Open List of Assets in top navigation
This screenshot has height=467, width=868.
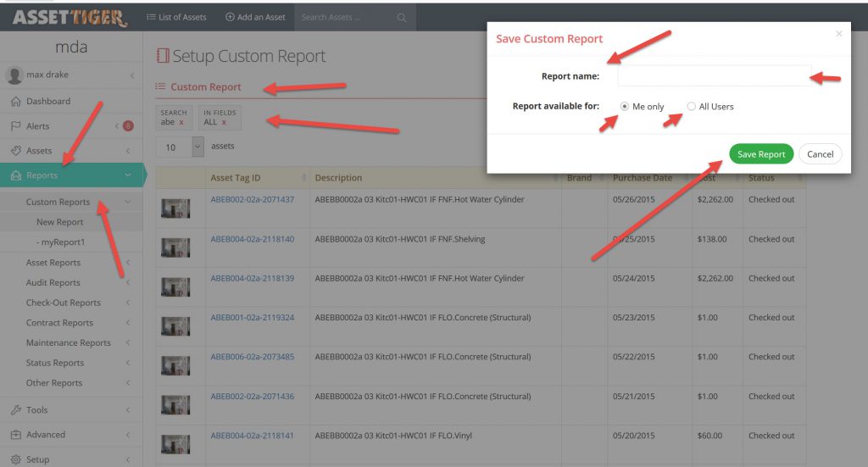[x=176, y=17]
